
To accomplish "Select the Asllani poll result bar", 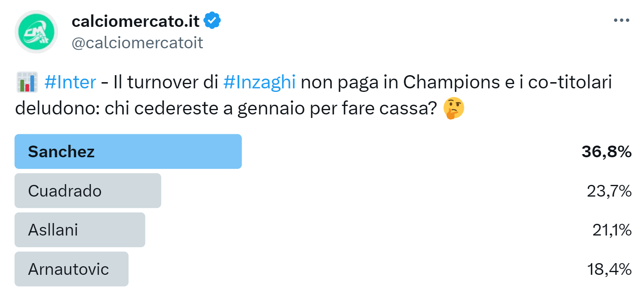I will [80, 230].
